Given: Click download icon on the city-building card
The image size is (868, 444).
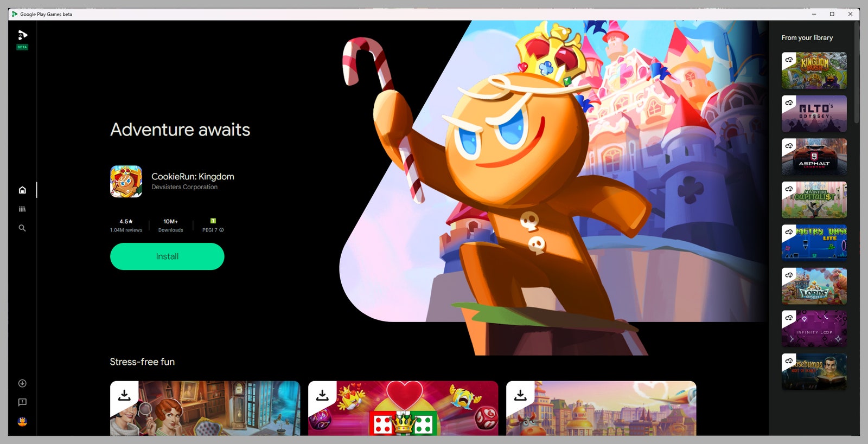Looking at the screenshot, I should point(520,395).
